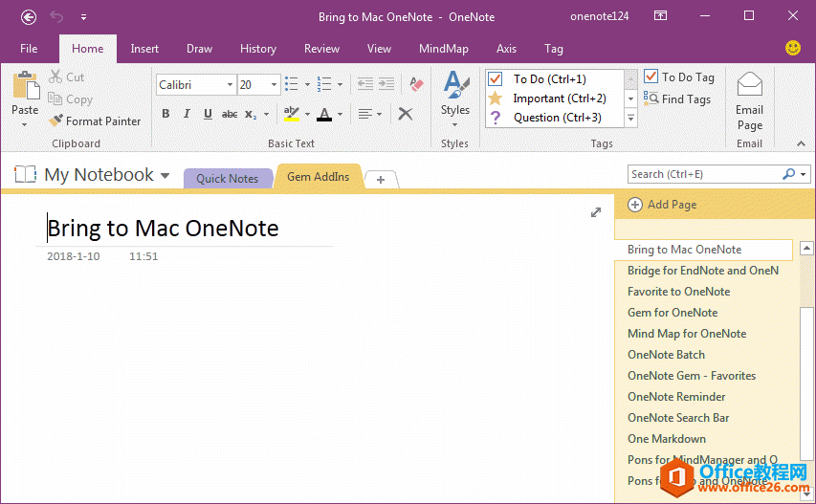Viewport: 816px width, 504px height.
Task: Decrease the indent level
Action: pyautogui.click(x=365, y=84)
